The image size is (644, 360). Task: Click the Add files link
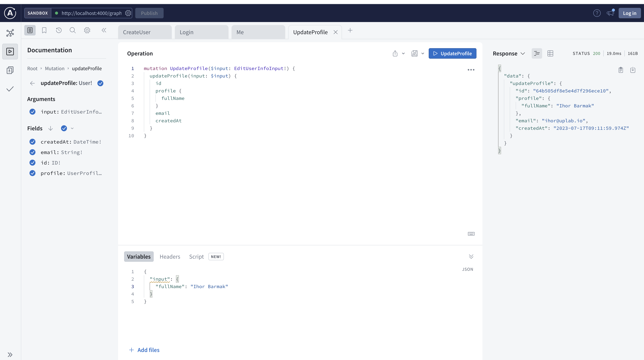pos(144,350)
